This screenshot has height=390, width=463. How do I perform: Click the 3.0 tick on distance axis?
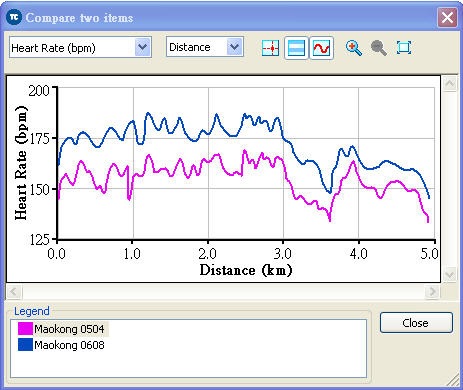pos(283,254)
